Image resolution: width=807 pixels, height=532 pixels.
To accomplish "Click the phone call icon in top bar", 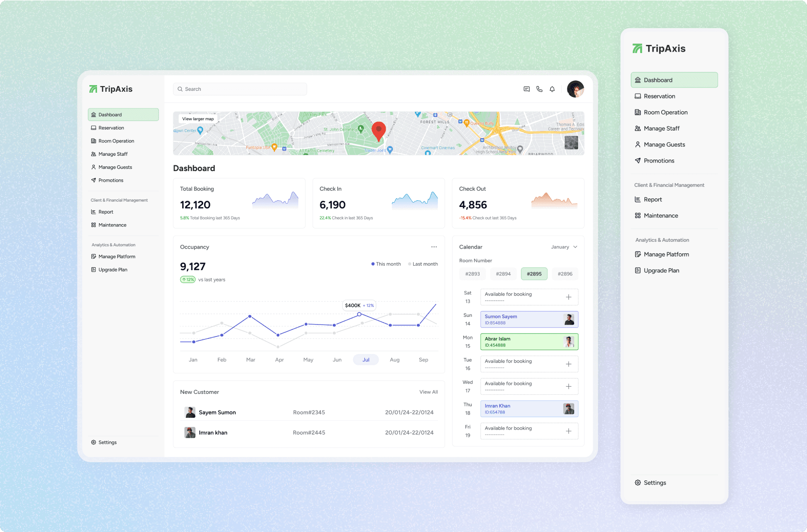I will [539, 89].
